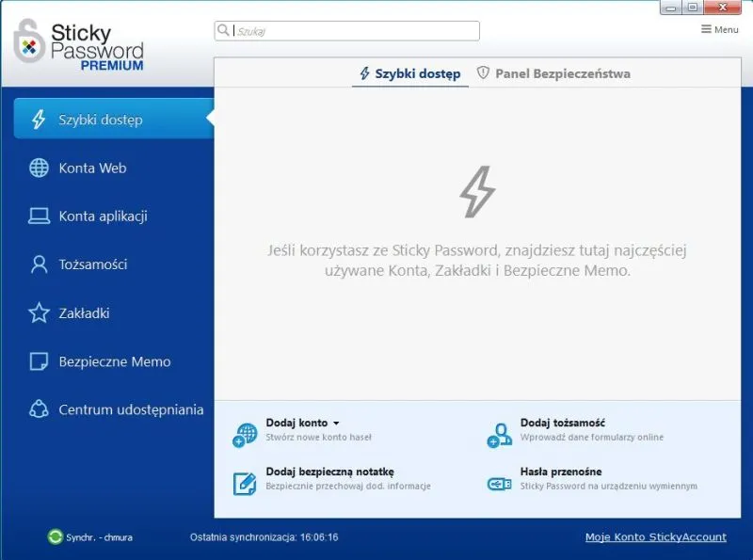Open Moje Konto StickyAccount link

point(656,536)
